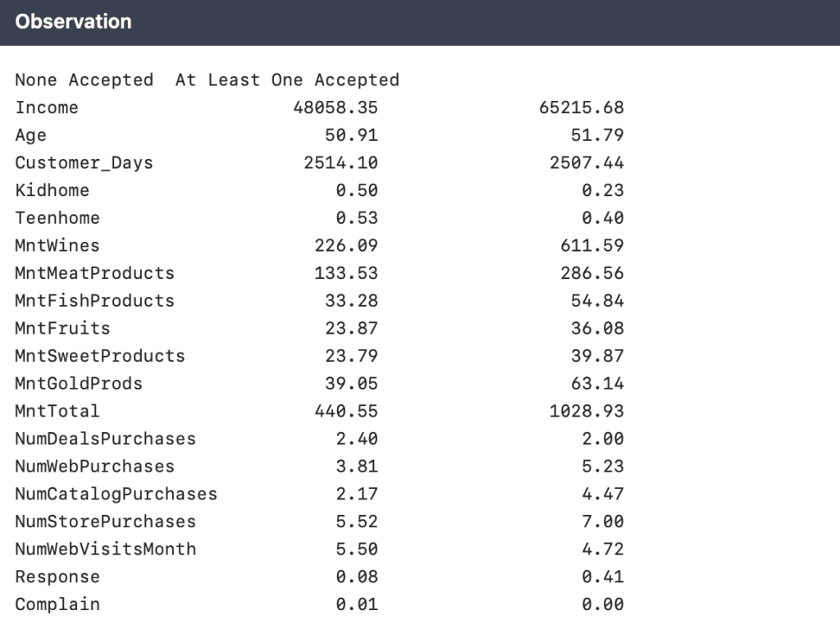This screenshot has width=840, height=629.
Task: Select the Age row label
Action: (30, 135)
